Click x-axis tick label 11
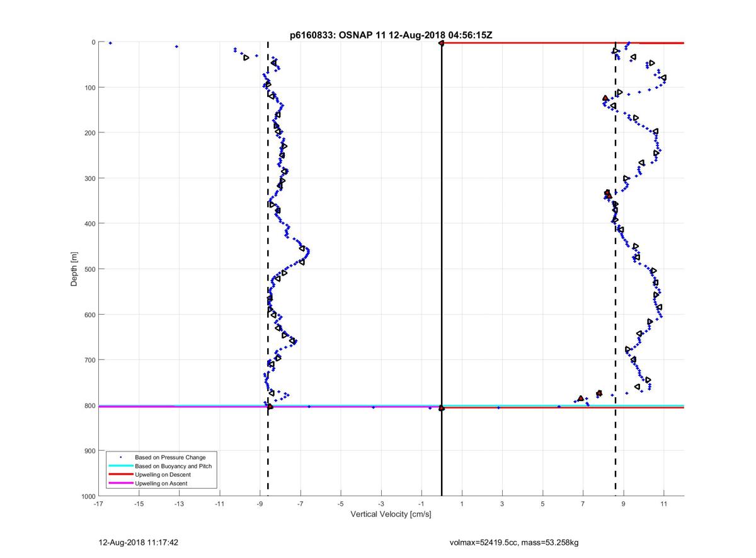Image resolution: width=756 pixels, height=558 pixels. point(663,504)
